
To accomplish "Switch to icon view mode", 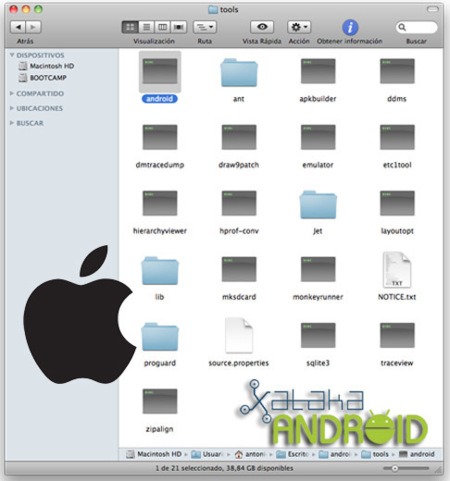I will pyautogui.click(x=130, y=27).
